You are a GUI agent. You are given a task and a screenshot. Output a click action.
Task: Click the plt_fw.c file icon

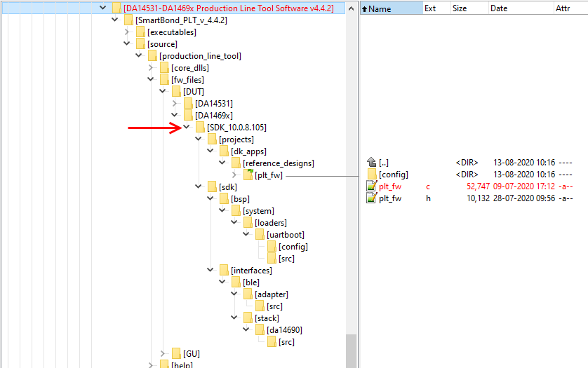[x=371, y=186]
